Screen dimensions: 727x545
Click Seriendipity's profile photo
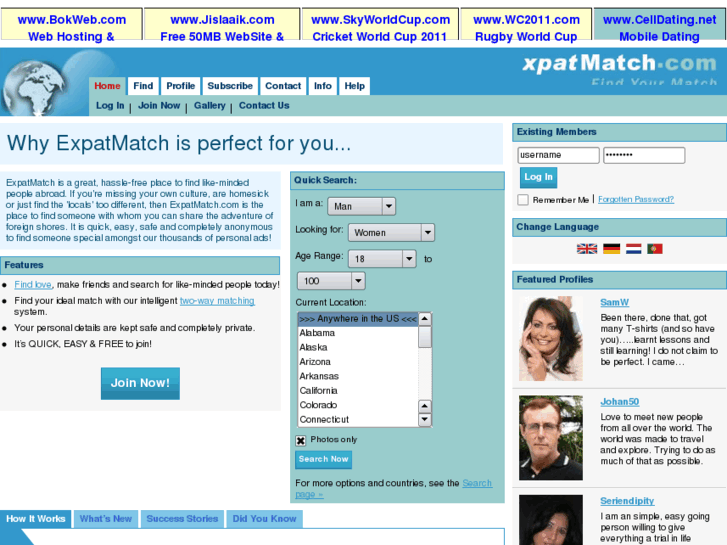pyautogui.click(x=551, y=519)
